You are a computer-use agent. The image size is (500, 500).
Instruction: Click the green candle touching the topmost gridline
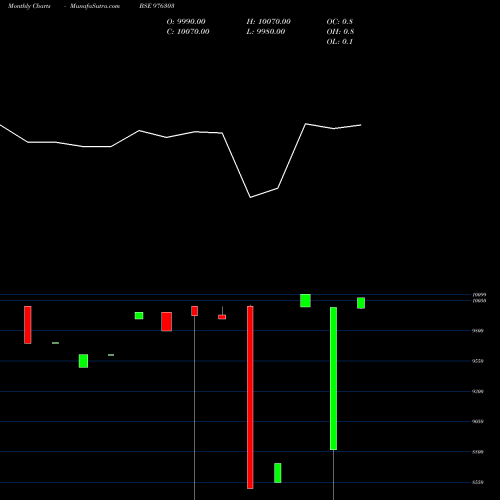pyautogui.click(x=305, y=301)
